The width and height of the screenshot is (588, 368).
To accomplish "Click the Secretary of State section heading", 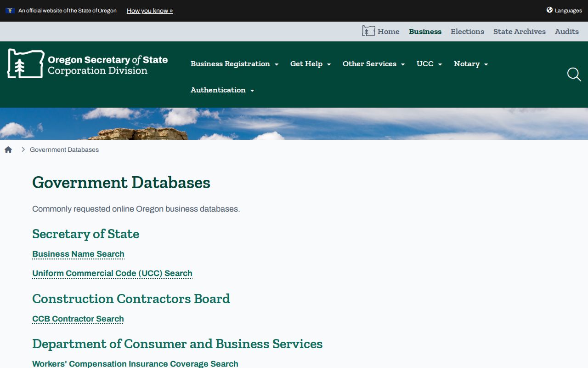I will point(85,234).
